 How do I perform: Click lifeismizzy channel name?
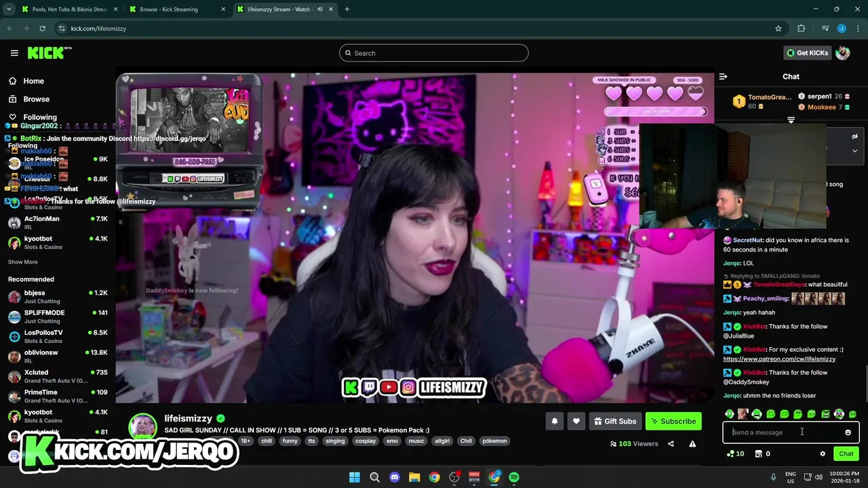click(x=189, y=419)
